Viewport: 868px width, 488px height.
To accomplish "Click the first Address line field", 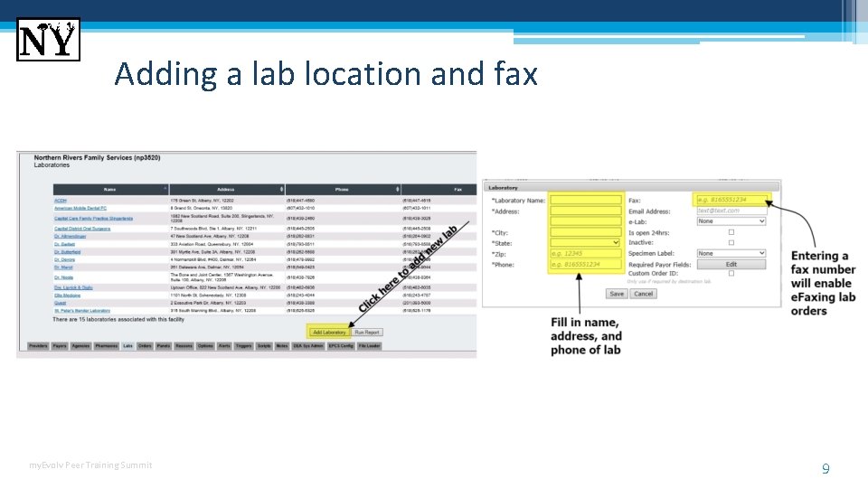I will [x=586, y=211].
